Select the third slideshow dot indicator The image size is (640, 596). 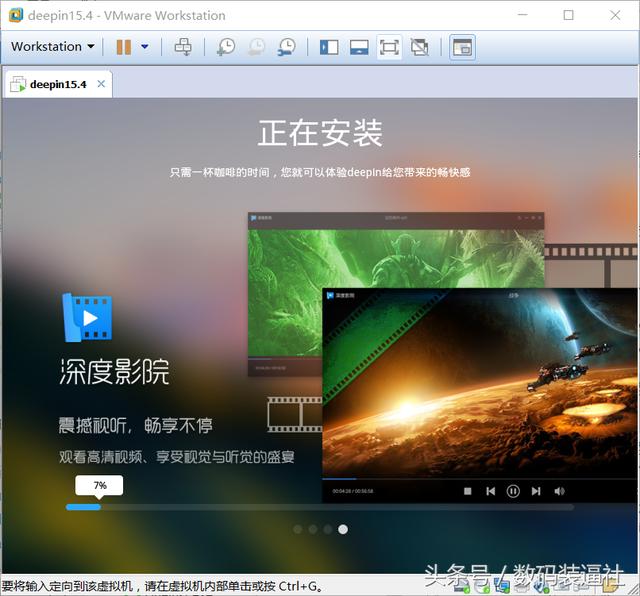328,529
